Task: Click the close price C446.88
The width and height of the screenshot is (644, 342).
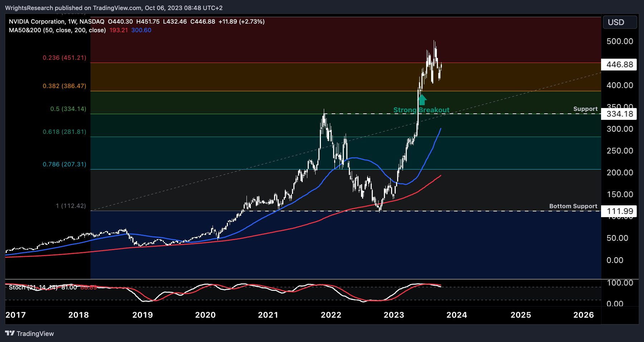Action: pyautogui.click(x=203, y=21)
